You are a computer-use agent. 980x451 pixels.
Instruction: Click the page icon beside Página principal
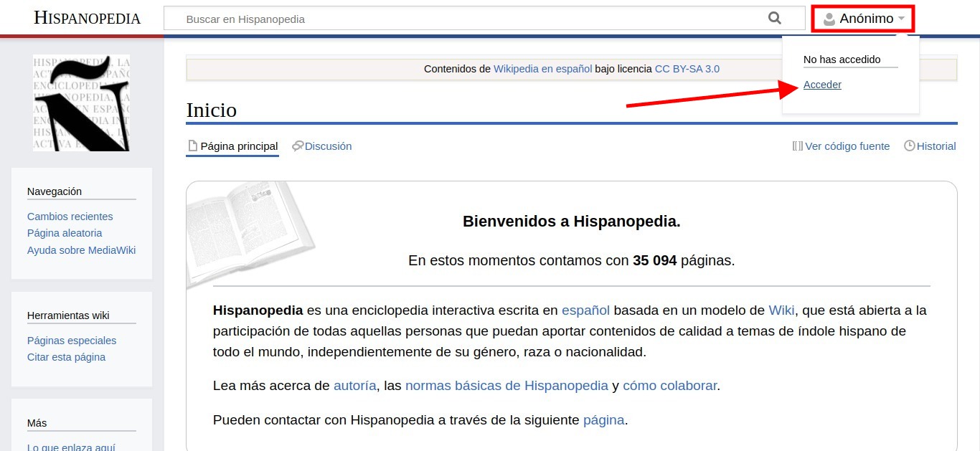[192, 146]
